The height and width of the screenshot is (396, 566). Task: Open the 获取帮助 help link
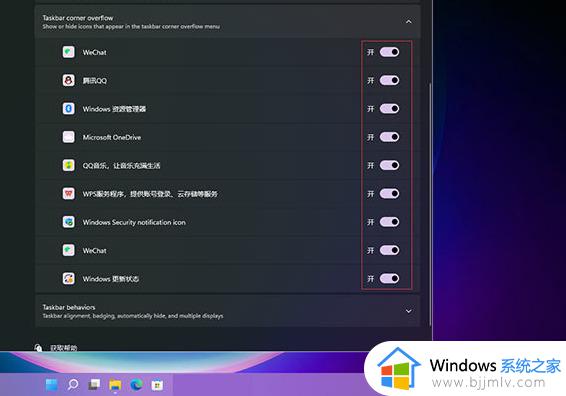click(63, 348)
